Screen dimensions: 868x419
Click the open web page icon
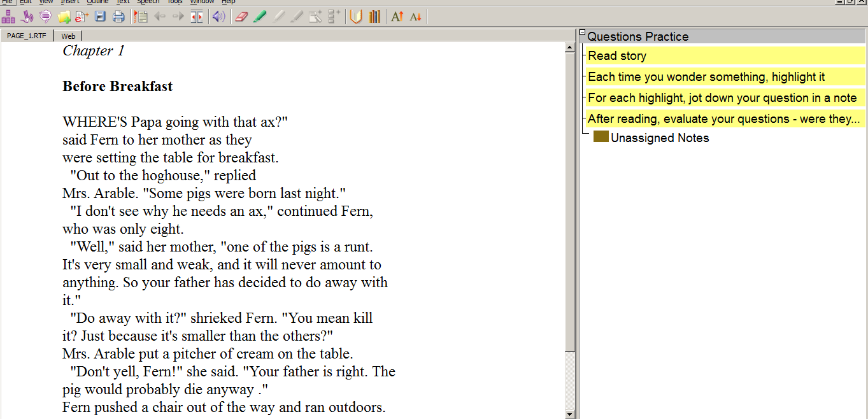click(82, 17)
